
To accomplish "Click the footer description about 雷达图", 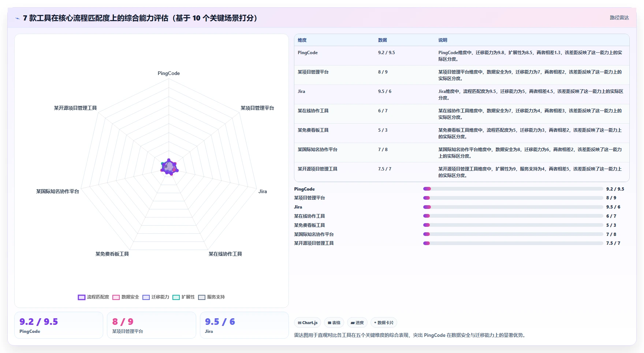I will [410, 335].
